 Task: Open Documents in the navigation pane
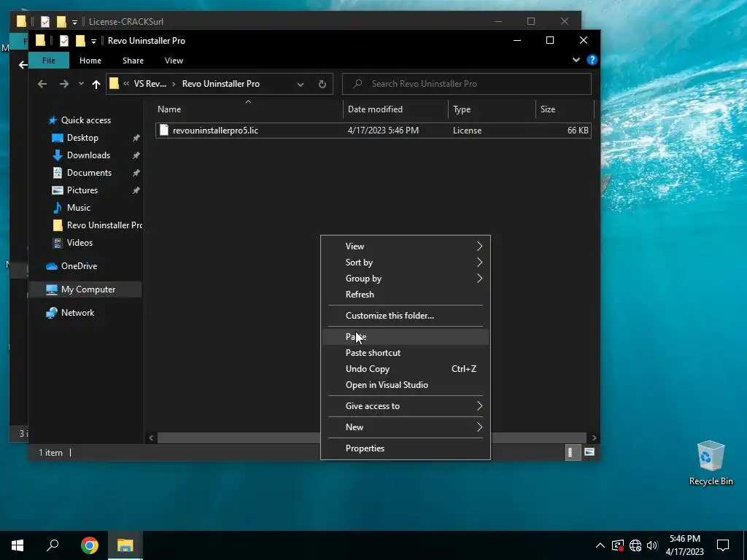(x=89, y=173)
